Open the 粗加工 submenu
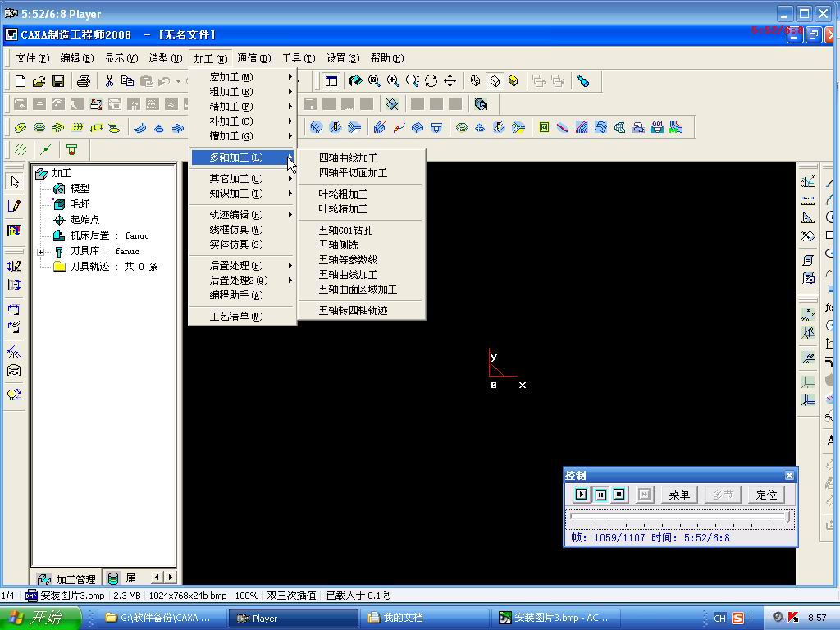Image resolution: width=840 pixels, height=630 pixels. (x=243, y=92)
